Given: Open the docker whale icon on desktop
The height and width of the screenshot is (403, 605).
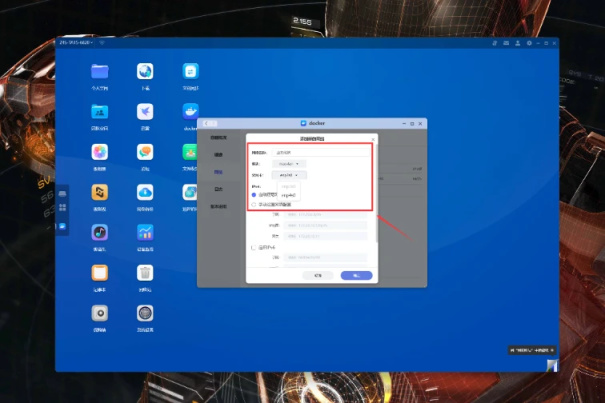Looking at the screenshot, I should coord(191,112).
